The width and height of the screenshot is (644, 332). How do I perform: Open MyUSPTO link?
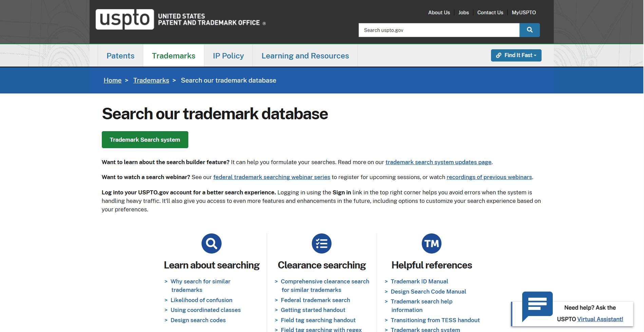point(524,13)
